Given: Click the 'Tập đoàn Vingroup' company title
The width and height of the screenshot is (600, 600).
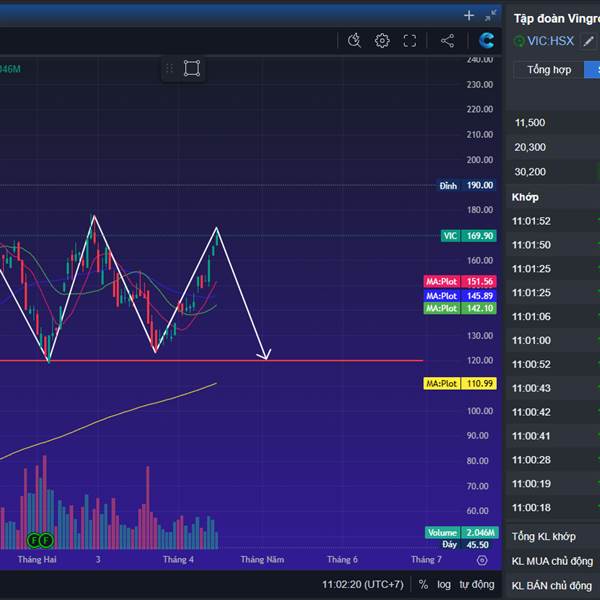Looking at the screenshot, I should (x=556, y=18).
